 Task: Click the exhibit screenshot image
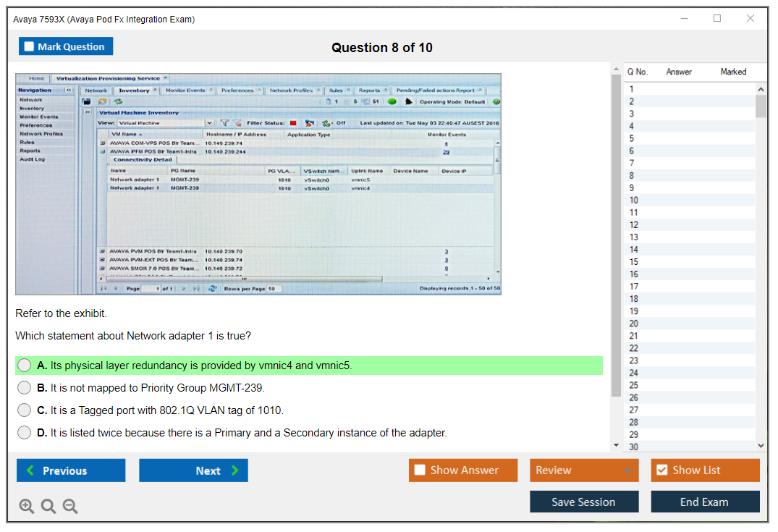point(258,184)
